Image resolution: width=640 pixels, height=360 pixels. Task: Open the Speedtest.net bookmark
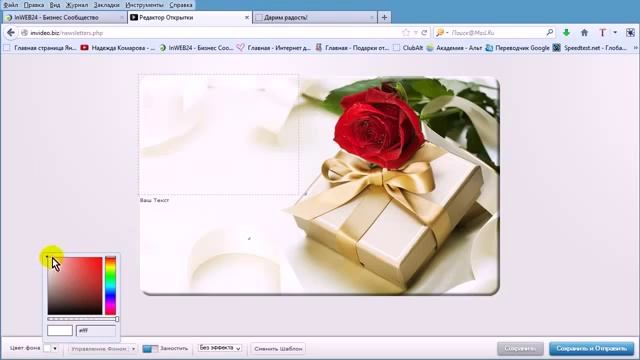point(589,48)
